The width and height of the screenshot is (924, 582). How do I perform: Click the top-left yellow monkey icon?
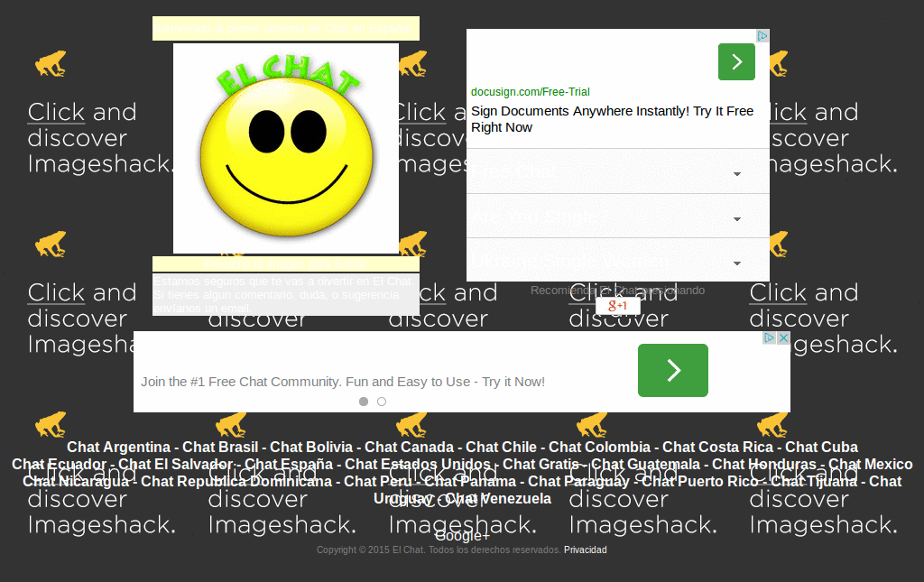click(x=50, y=63)
